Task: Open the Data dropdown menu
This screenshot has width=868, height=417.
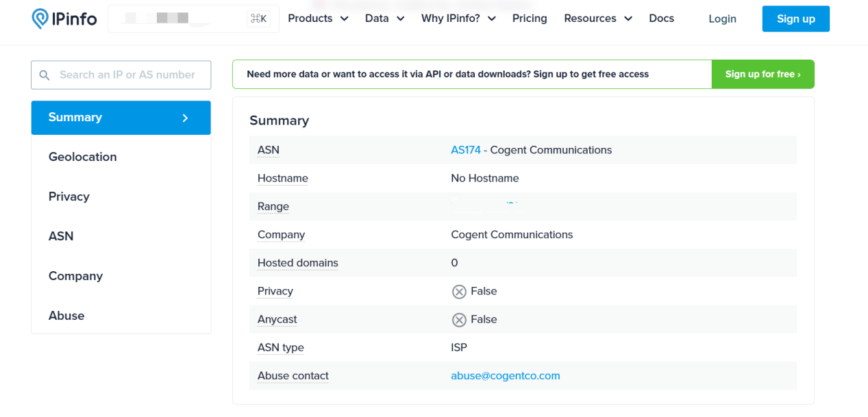Action: [384, 18]
